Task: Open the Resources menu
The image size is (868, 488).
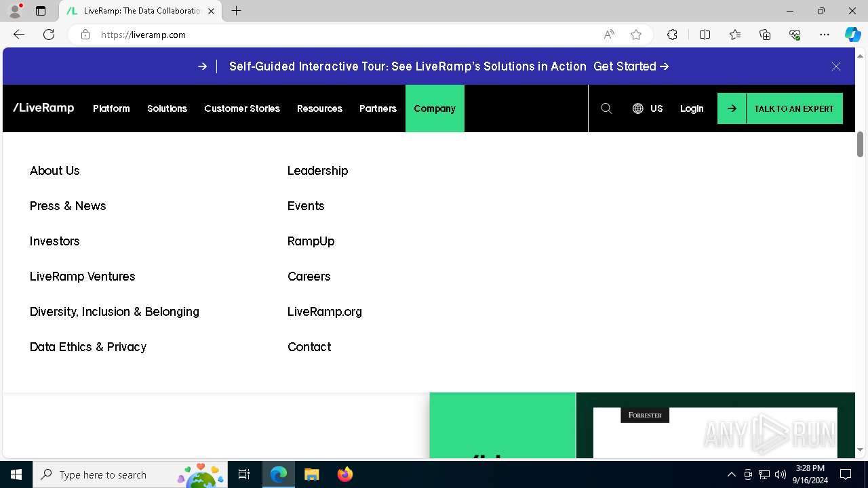Action: [319, 108]
